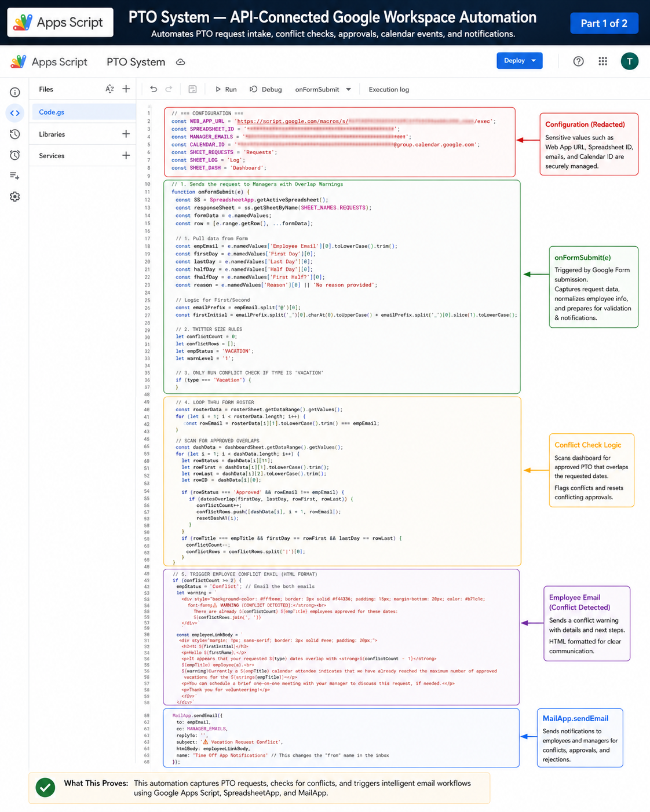Viewport: 650px width, 812px height.
Task: Click the Files section heading
Action: point(46,89)
